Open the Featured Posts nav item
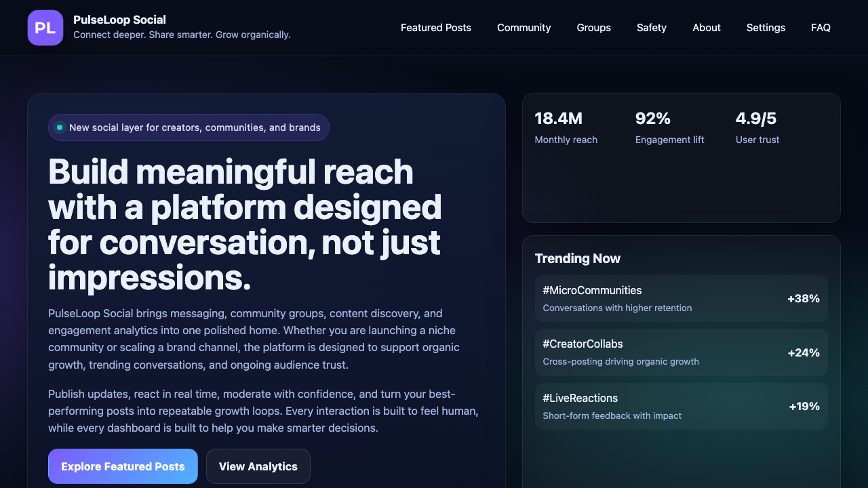 [435, 28]
